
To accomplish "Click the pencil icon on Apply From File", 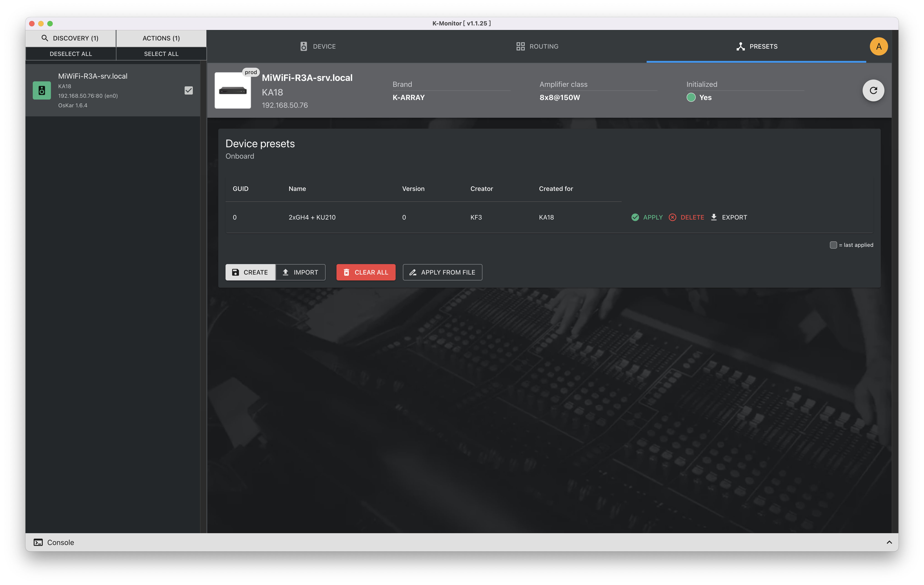I will (413, 272).
